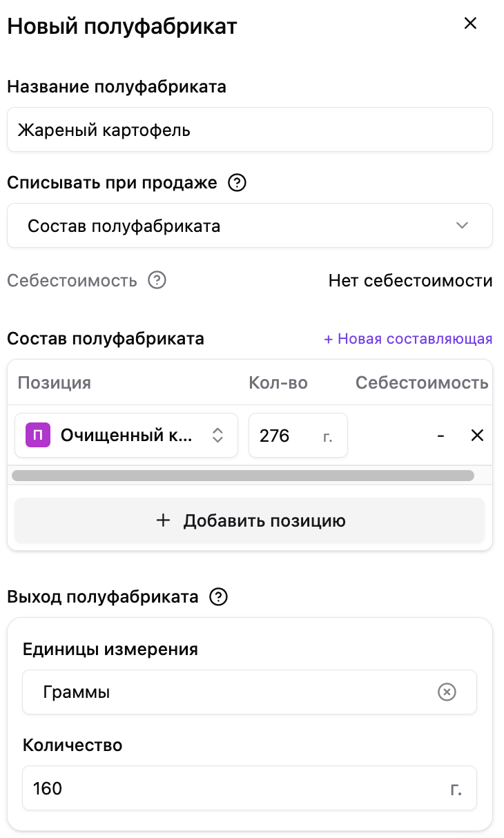Click the Количество field showing 160
The width and height of the screenshot is (504, 838).
(249, 788)
